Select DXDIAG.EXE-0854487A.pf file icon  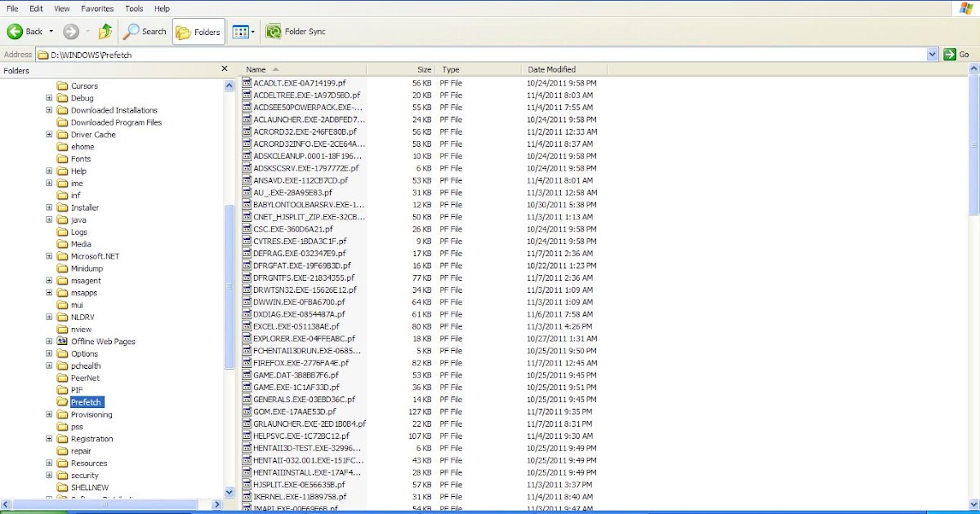(x=247, y=314)
